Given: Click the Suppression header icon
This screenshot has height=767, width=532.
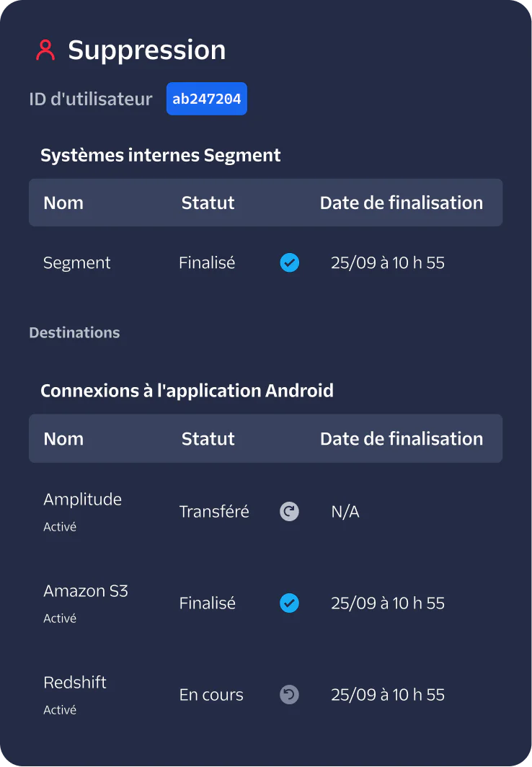Looking at the screenshot, I should coord(45,49).
